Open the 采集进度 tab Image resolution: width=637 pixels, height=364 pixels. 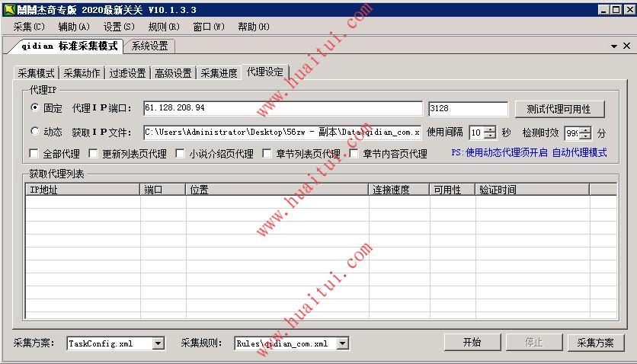pos(219,73)
